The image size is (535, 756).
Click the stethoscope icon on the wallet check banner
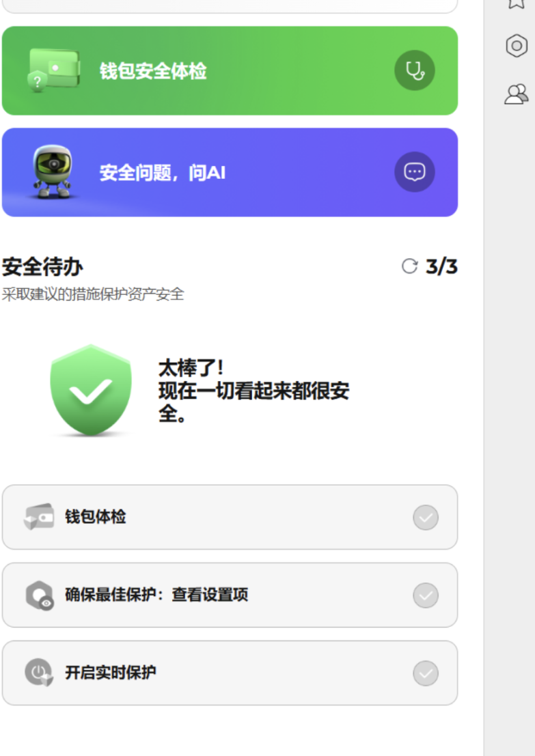pos(414,70)
